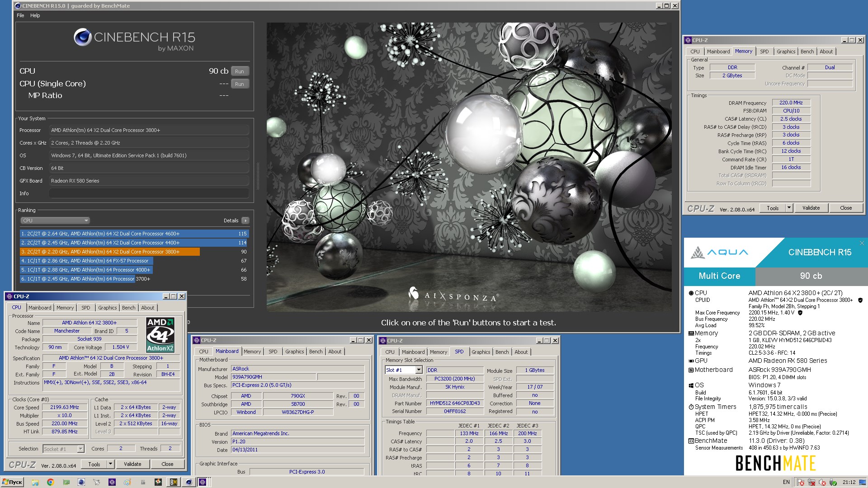
Task: Click the 21:12 system clock
Action: [849, 482]
